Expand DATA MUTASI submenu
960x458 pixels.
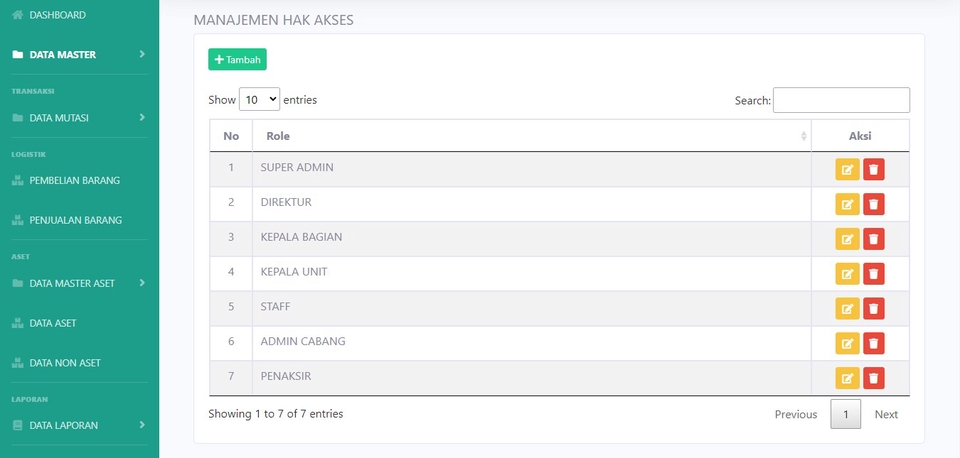click(x=79, y=117)
